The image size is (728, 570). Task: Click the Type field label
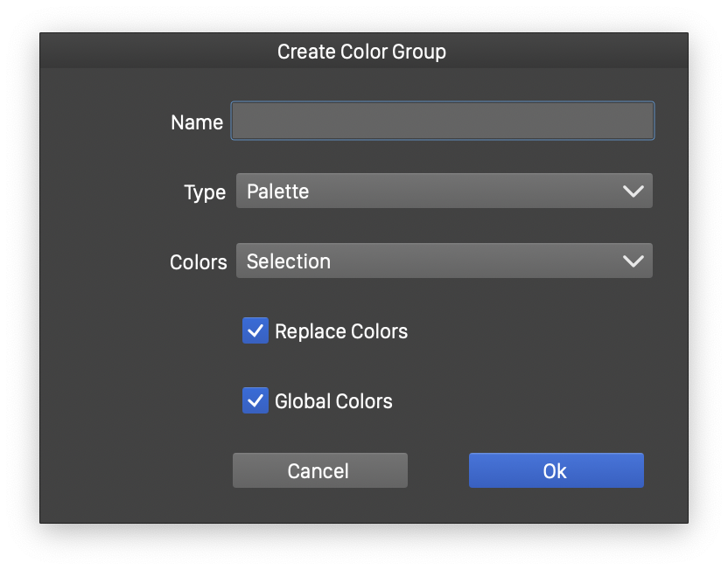pyautogui.click(x=205, y=192)
